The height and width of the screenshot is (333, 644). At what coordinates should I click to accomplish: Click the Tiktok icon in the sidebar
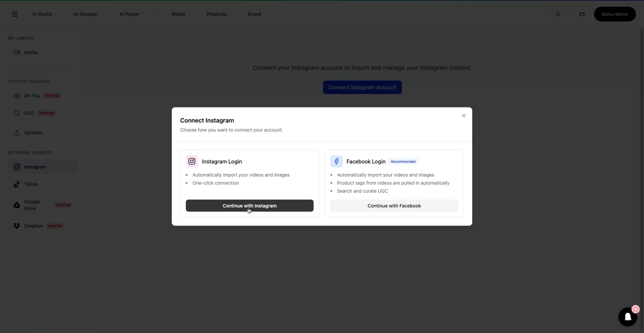click(x=16, y=184)
